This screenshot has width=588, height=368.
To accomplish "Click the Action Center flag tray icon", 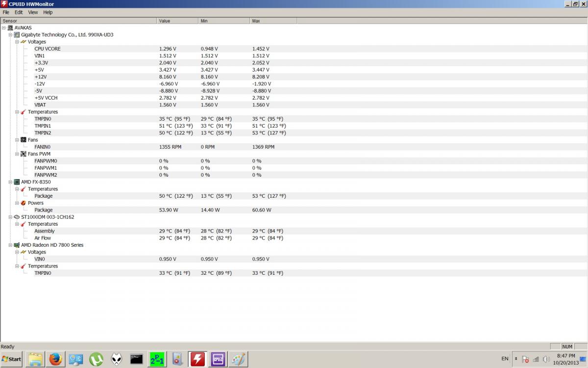I will pyautogui.click(x=525, y=359).
